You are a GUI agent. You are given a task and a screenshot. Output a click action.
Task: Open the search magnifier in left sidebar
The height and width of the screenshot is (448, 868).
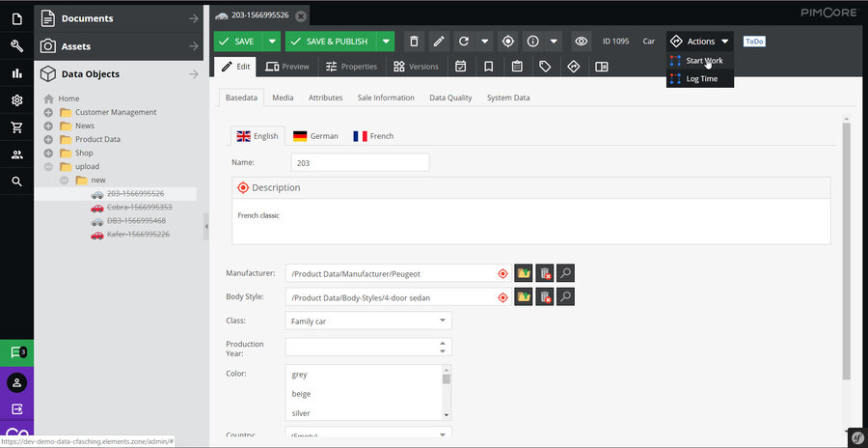tap(16, 182)
